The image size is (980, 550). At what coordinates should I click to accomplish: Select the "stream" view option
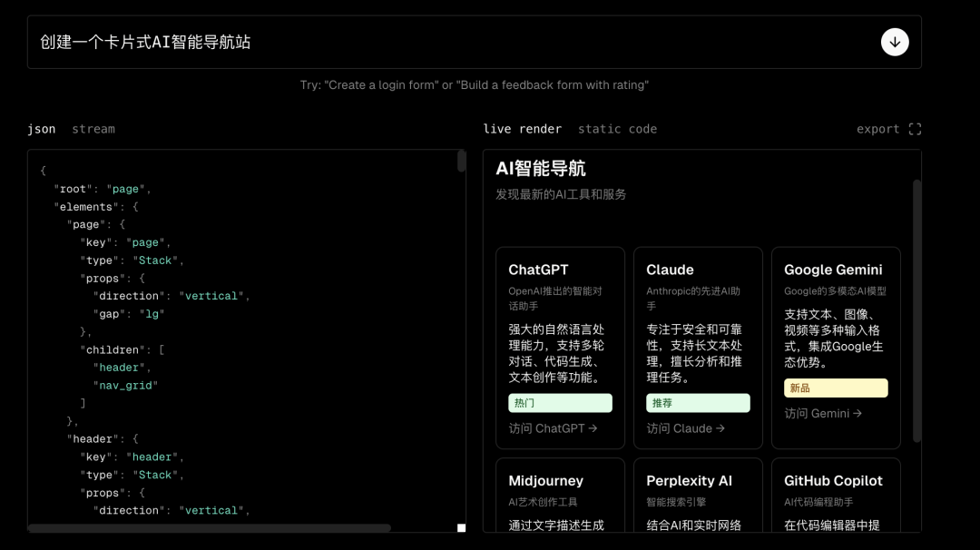click(x=93, y=128)
